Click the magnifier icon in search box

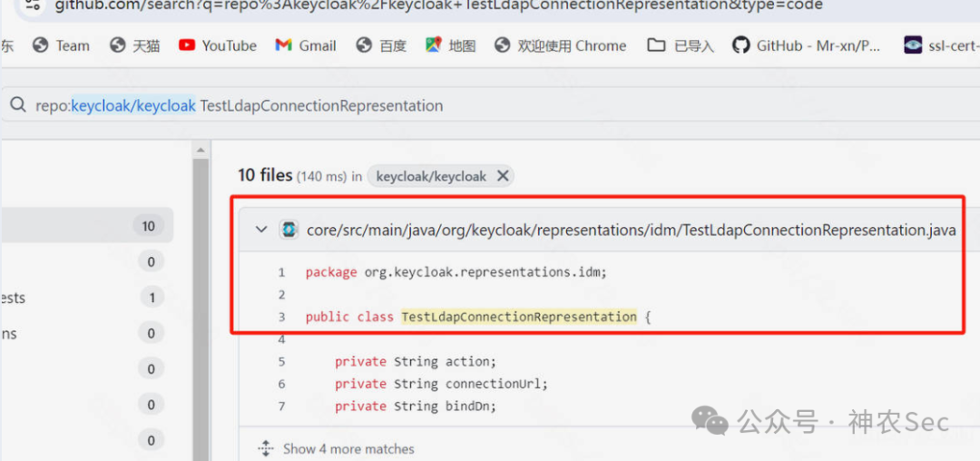(x=19, y=105)
